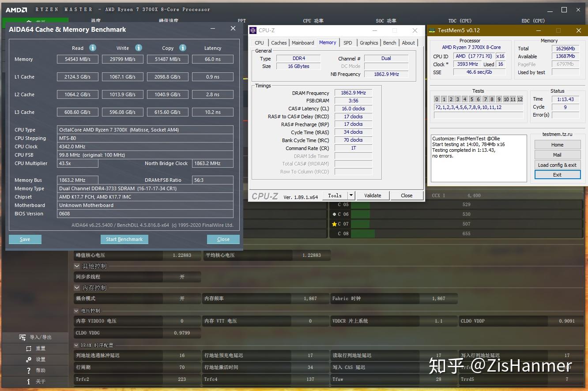Click the info icon next to Copy
588x391 pixels.
pyautogui.click(x=183, y=48)
